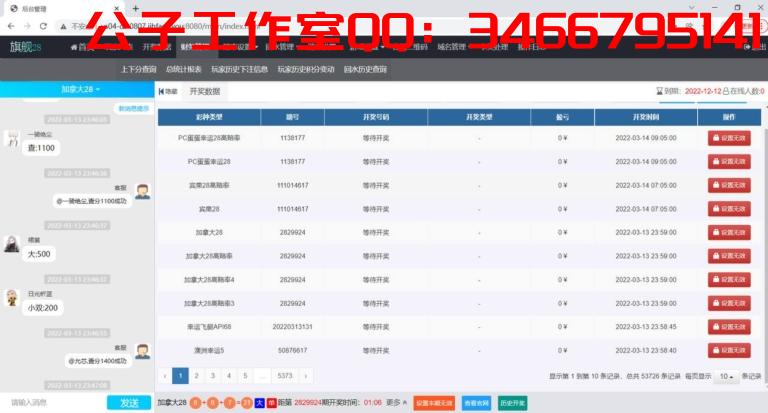
Task: Select current page 1 in pagination
Action: [180, 376]
